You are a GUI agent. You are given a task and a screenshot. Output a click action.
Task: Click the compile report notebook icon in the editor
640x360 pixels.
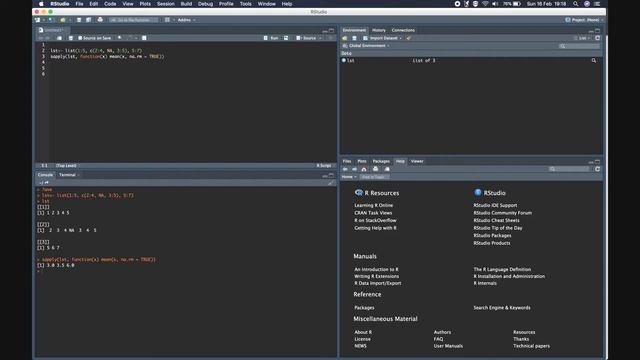[x=144, y=38]
